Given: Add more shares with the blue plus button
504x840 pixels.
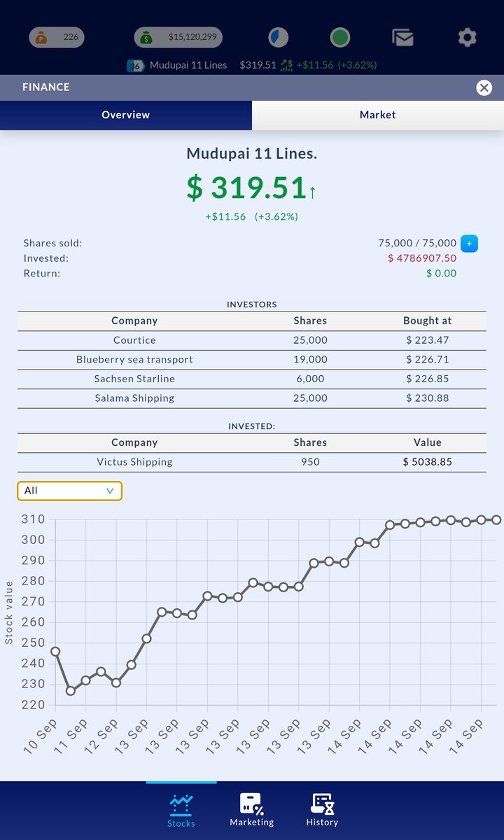Looking at the screenshot, I should [469, 244].
